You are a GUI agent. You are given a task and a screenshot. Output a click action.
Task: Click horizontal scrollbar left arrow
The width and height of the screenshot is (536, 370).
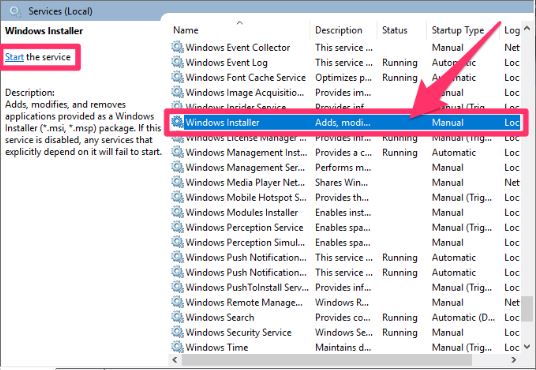[x=175, y=360]
